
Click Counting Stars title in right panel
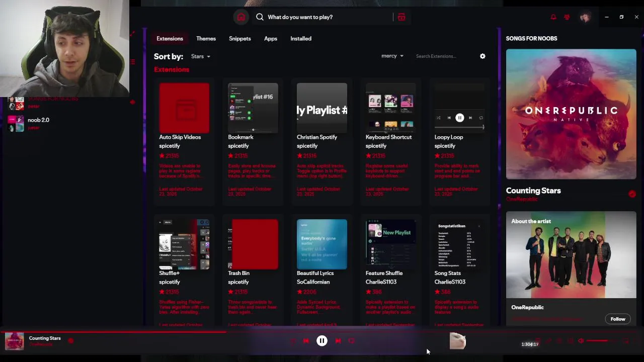point(533,191)
